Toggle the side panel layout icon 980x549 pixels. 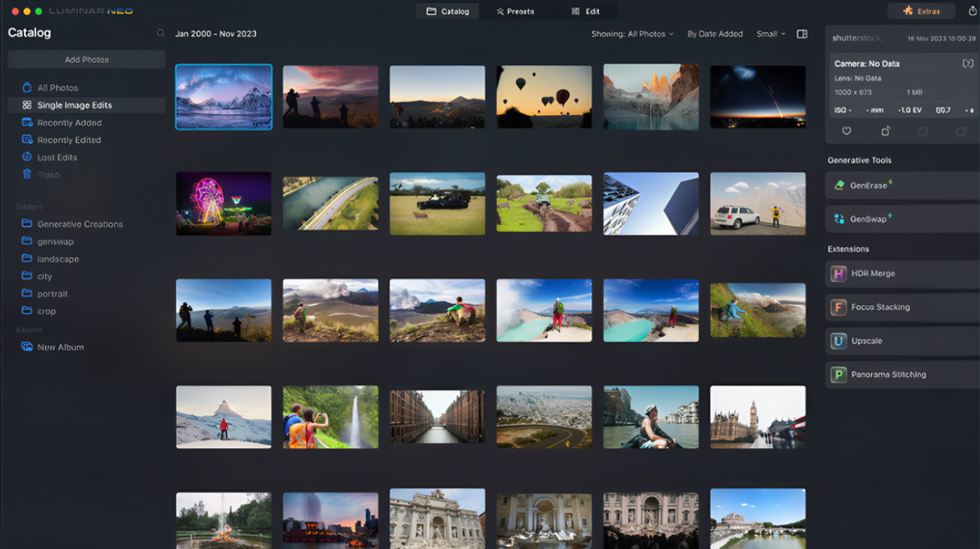[802, 33]
